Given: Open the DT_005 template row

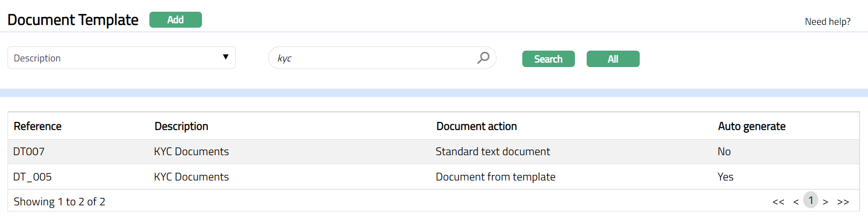Looking at the screenshot, I should click(x=32, y=177).
